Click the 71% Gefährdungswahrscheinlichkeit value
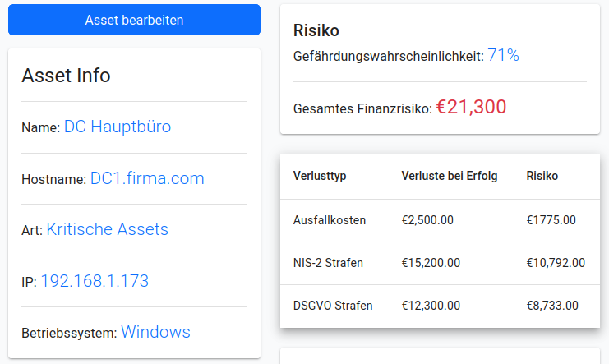The image size is (609, 364). coord(503,55)
